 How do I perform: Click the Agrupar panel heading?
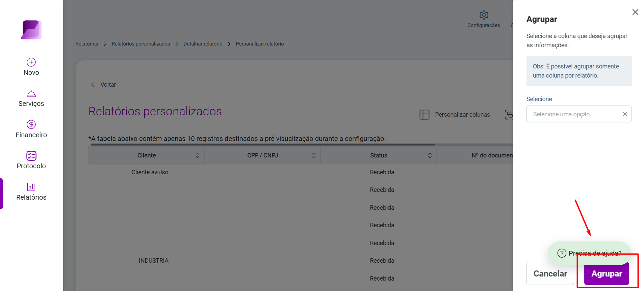542,19
